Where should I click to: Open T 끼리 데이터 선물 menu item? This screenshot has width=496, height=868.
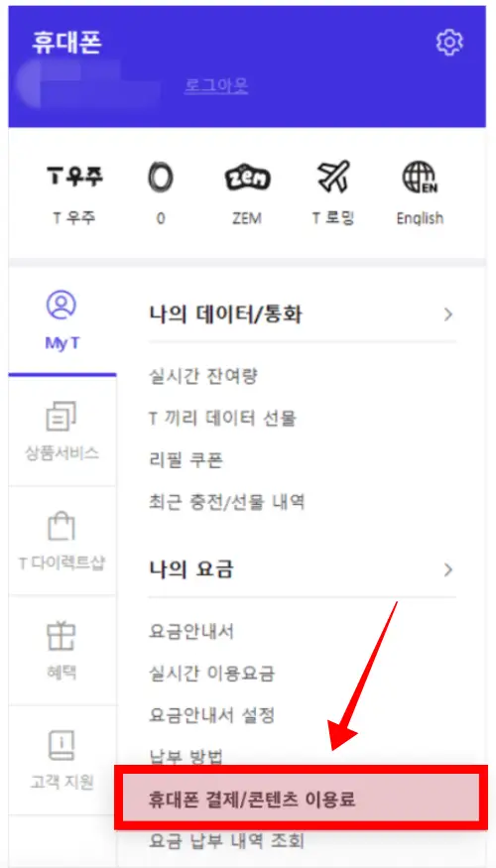coord(222,419)
